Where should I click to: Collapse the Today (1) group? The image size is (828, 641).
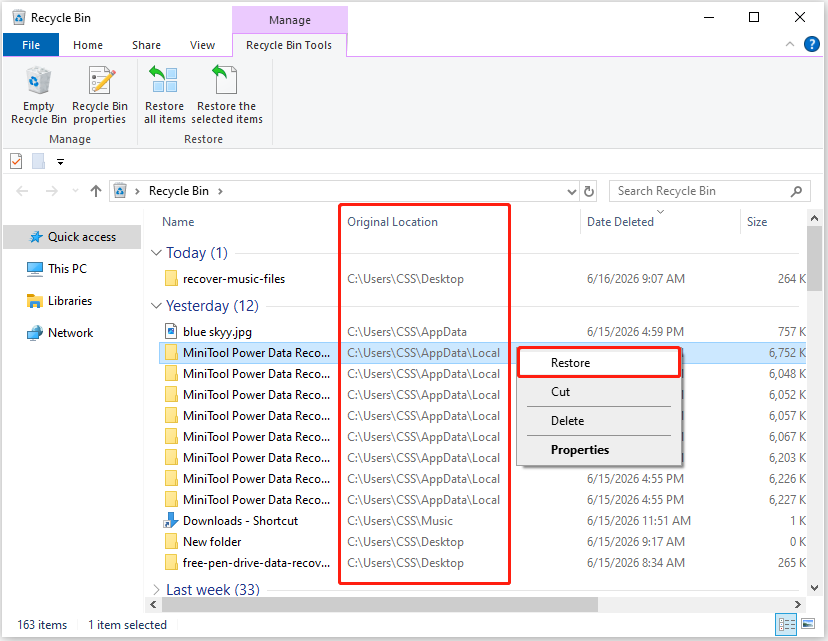pyautogui.click(x=156, y=253)
